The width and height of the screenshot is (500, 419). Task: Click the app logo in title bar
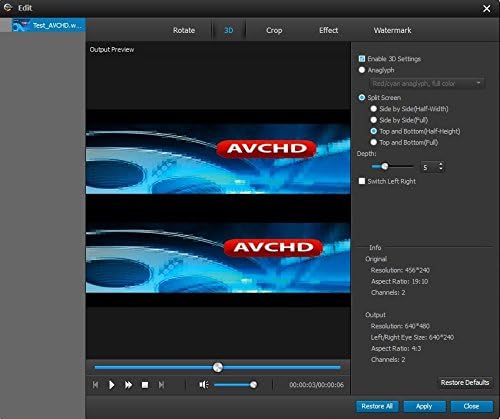[x=7, y=7]
